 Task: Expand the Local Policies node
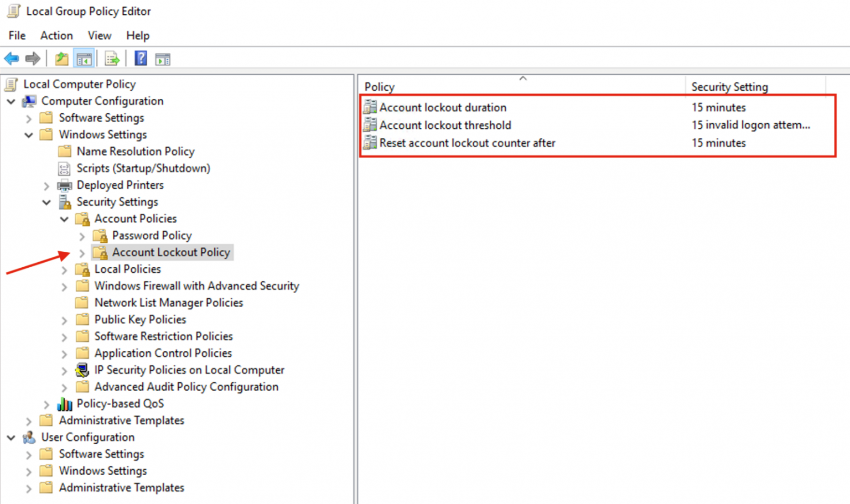pos(64,269)
